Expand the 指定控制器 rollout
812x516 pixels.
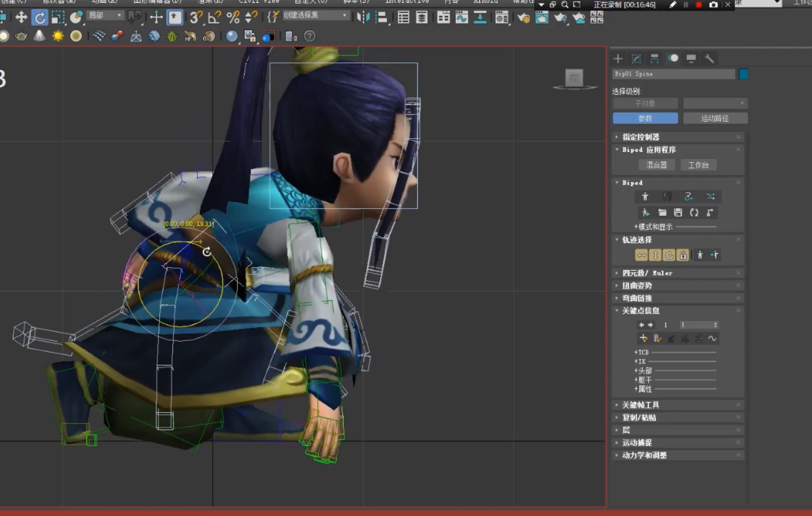point(678,137)
